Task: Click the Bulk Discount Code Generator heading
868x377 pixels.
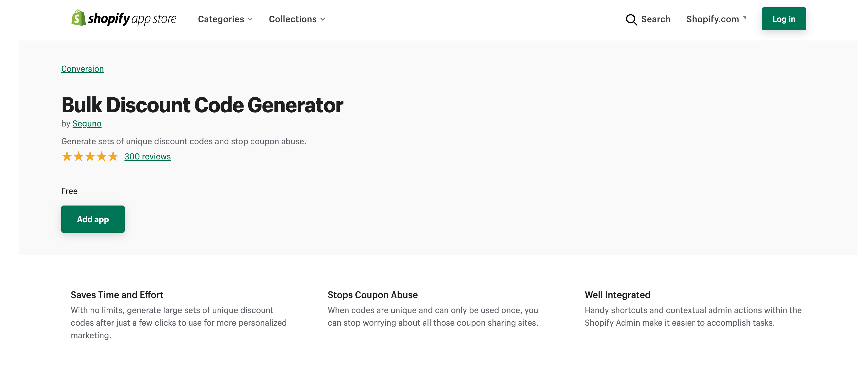Action: pos(202,105)
